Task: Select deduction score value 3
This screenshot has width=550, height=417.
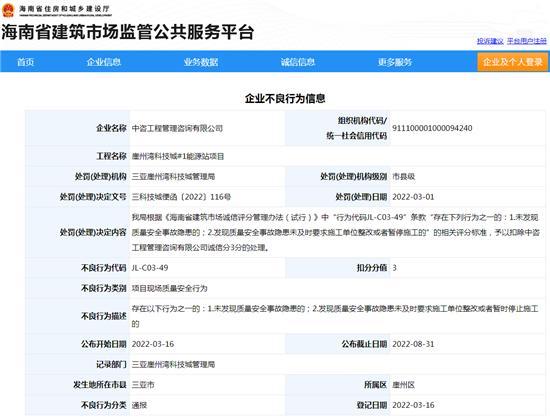Action: coord(395,268)
